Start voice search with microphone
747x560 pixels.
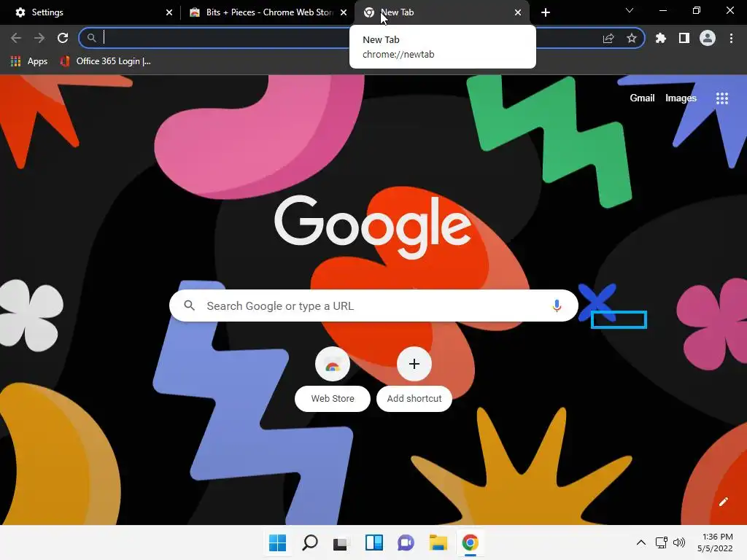[x=557, y=306]
